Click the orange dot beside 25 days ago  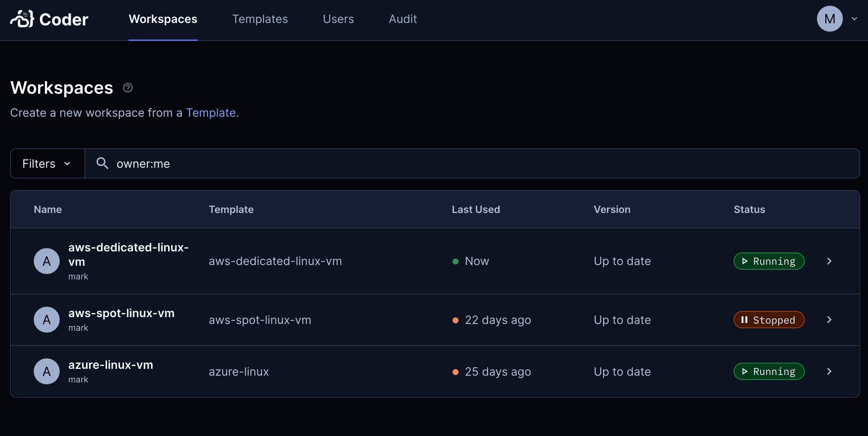(456, 372)
